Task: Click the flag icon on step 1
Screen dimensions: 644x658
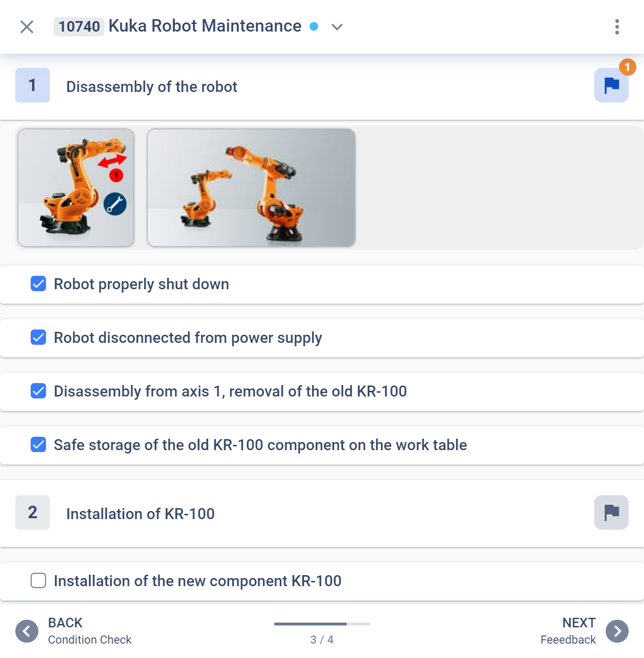Action: pos(610,85)
